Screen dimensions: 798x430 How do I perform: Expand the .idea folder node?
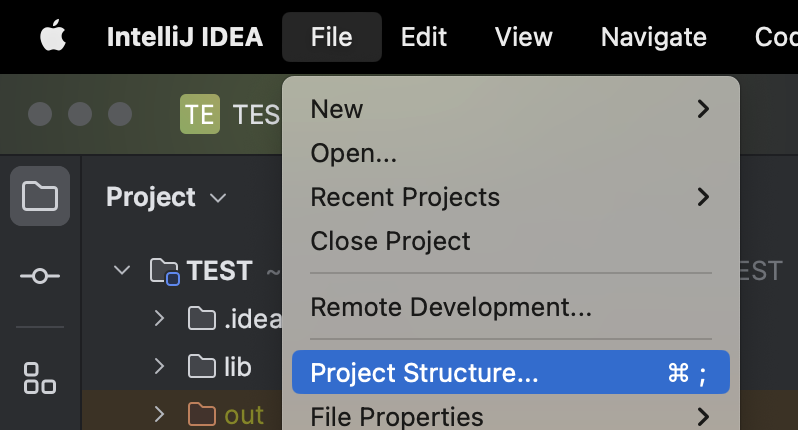tap(159, 319)
